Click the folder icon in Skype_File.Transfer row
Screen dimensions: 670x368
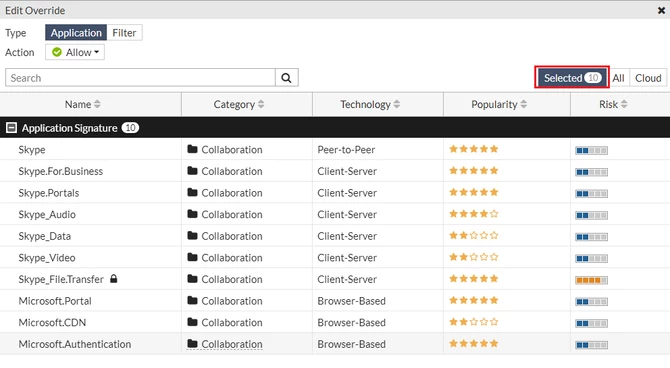(192, 279)
